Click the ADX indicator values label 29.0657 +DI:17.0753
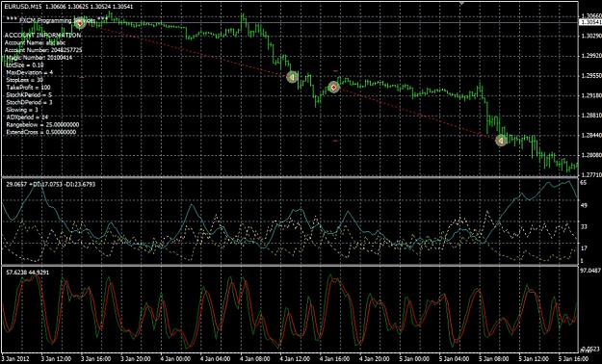This screenshot has height=364, width=602. tap(51, 184)
